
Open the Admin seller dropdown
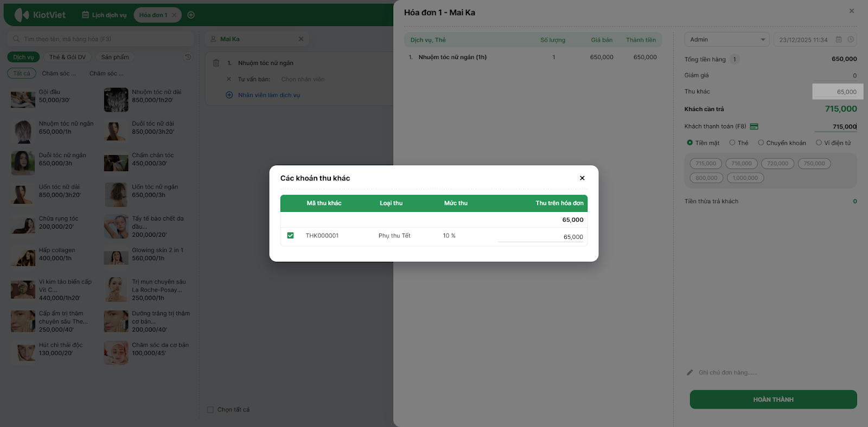click(727, 40)
